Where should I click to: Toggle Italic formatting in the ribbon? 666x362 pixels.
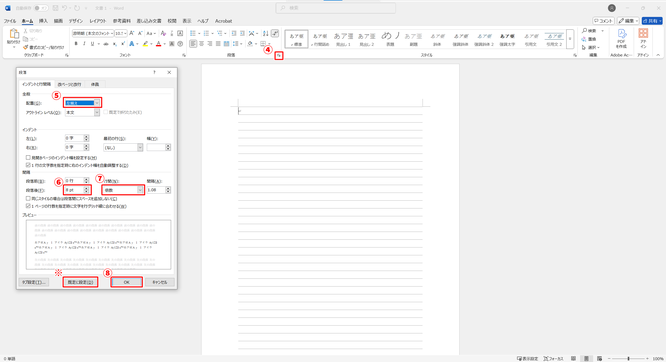[84, 44]
